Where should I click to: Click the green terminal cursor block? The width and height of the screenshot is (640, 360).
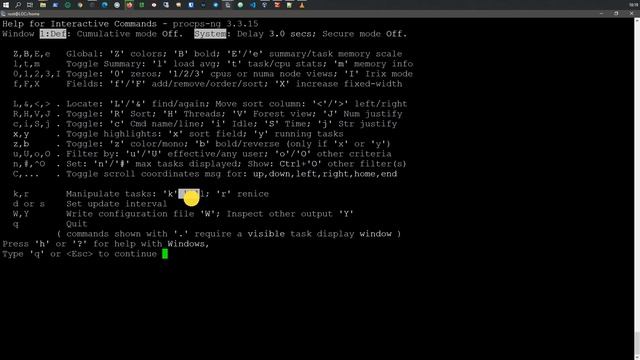point(165,254)
